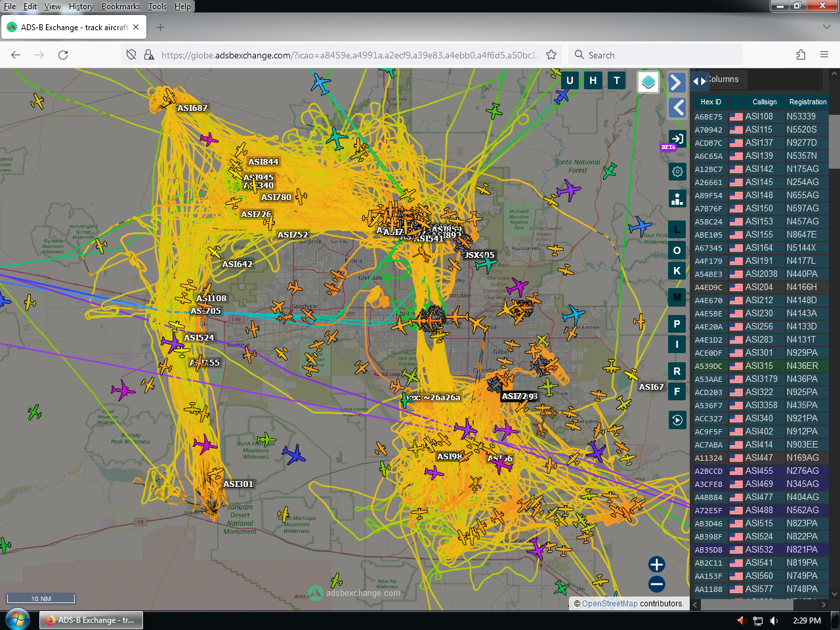
Task: Zoom out with the minus button
Action: point(656,584)
